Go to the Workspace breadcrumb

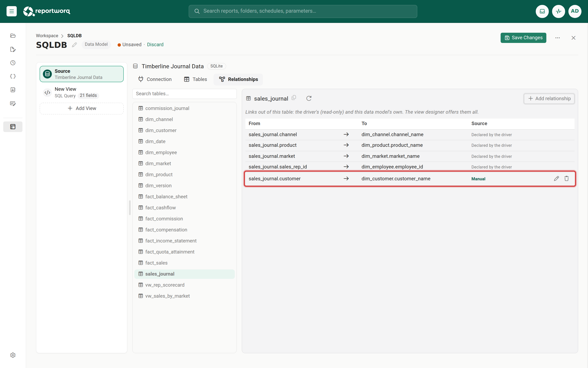[47, 36]
